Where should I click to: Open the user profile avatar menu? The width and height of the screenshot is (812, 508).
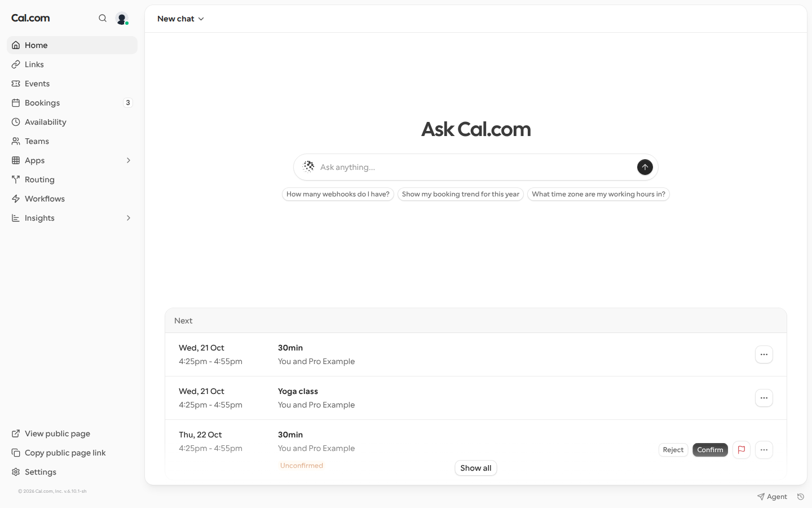coord(122,19)
